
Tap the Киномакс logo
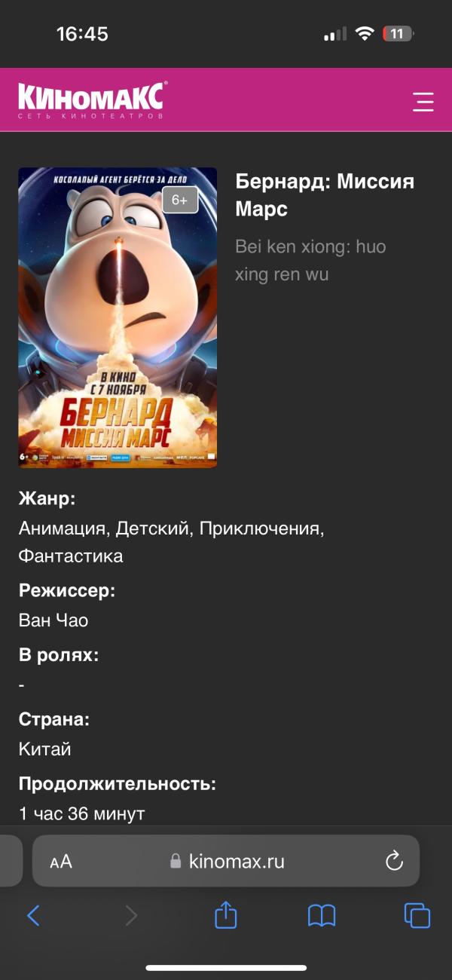91,100
